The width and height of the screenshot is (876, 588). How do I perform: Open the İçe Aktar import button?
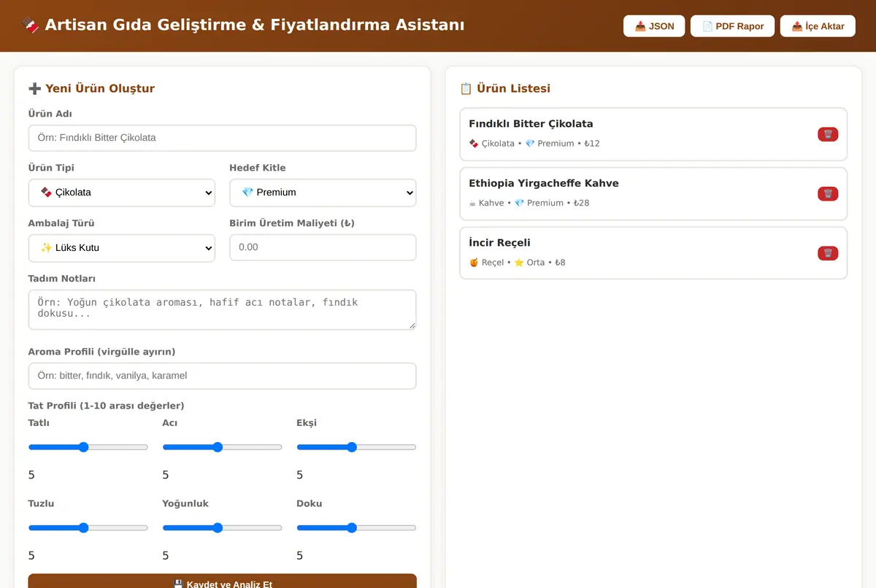pyautogui.click(x=818, y=26)
